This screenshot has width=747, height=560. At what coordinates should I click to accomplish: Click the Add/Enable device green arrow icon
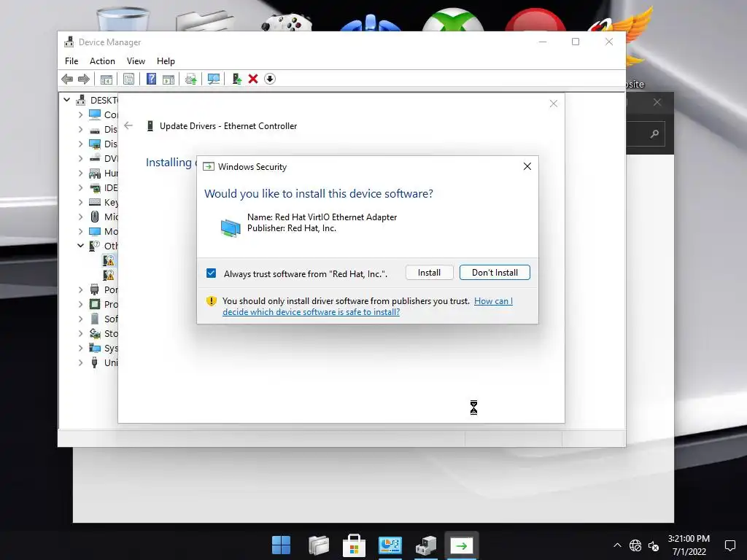(x=236, y=79)
